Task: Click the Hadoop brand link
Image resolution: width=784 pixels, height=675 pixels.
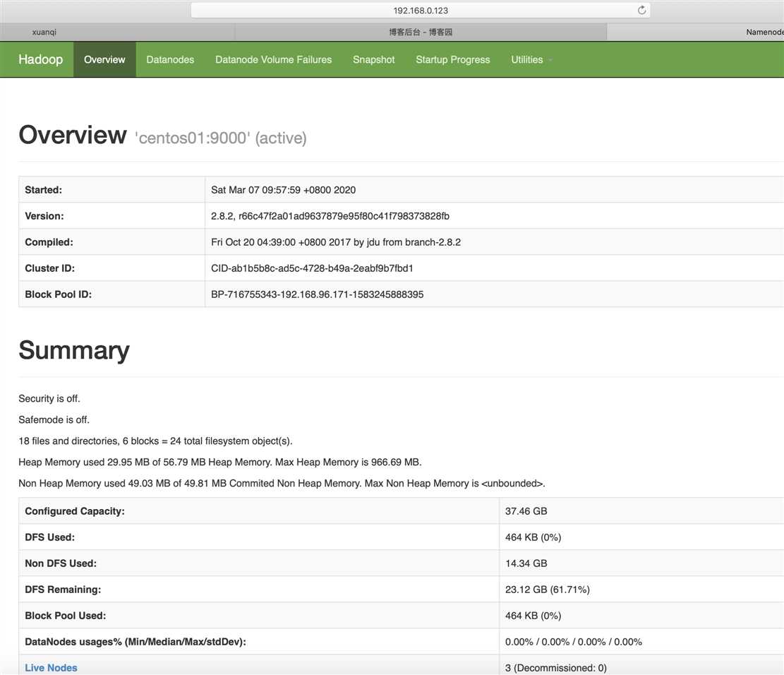Action: [x=40, y=59]
